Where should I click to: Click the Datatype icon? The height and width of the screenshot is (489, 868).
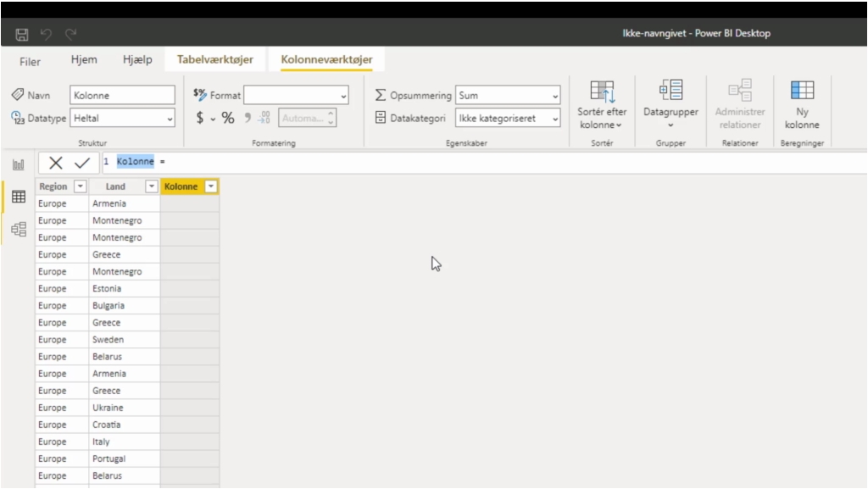pyautogui.click(x=18, y=118)
